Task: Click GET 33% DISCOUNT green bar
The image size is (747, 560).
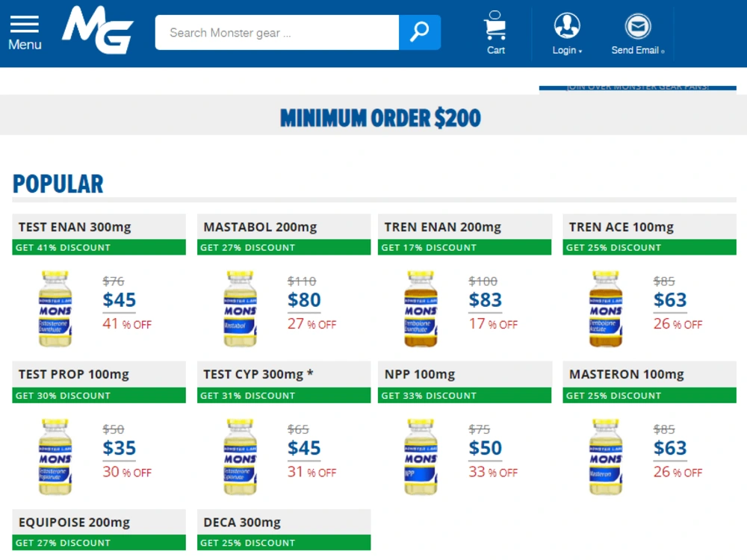Action: click(x=465, y=395)
